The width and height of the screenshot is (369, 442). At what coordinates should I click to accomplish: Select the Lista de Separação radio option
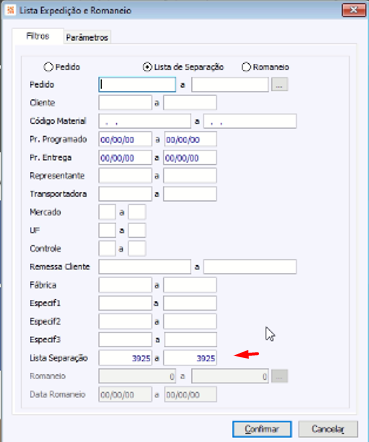147,67
